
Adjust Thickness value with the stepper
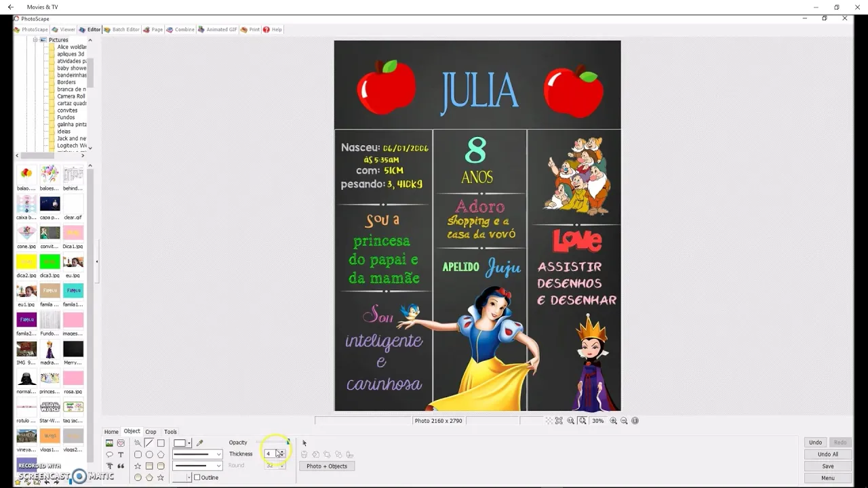[x=282, y=453]
